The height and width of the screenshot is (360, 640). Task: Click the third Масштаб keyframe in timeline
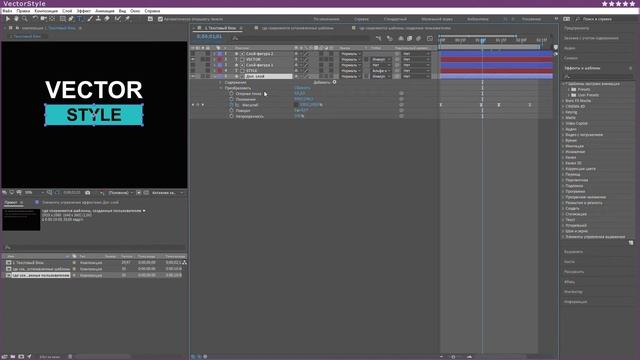[499, 105]
